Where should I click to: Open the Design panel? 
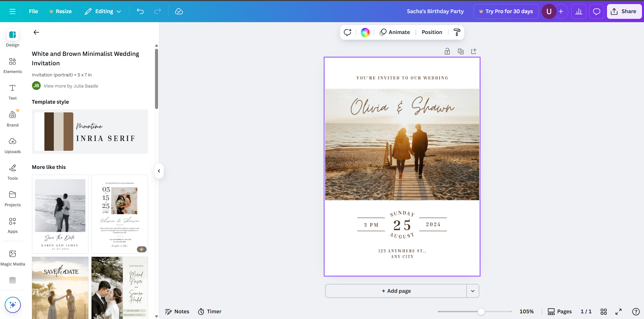pos(13,38)
